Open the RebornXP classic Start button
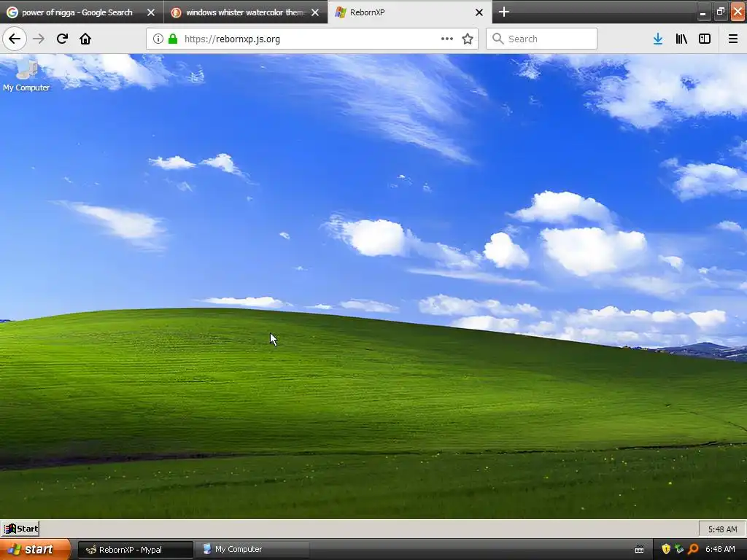This screenshot has height=560, width=747. point(20,529)
